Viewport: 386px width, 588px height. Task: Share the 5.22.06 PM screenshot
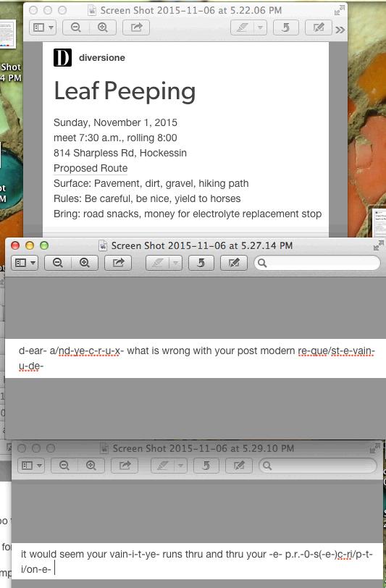(136, 28)
